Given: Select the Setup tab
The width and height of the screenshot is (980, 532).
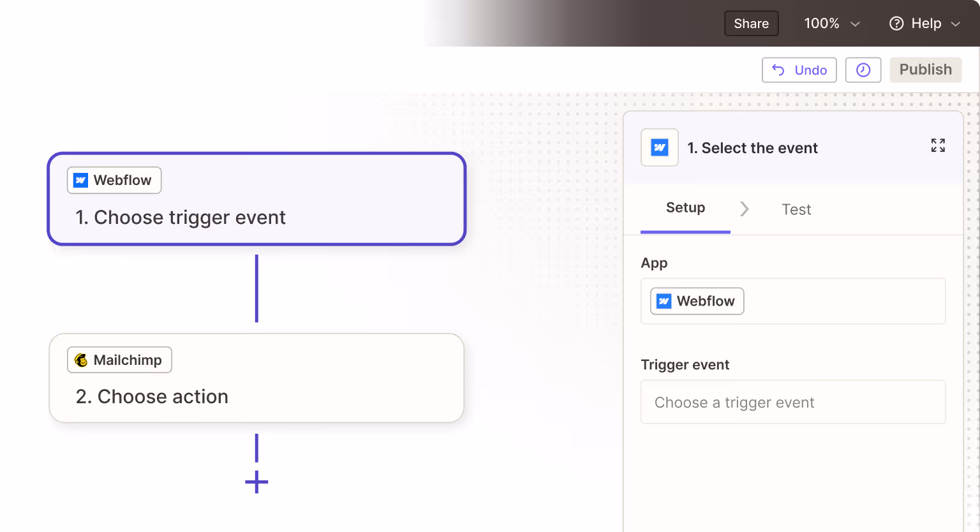Looking at the screenshot, I should click(x=685, y=207).
